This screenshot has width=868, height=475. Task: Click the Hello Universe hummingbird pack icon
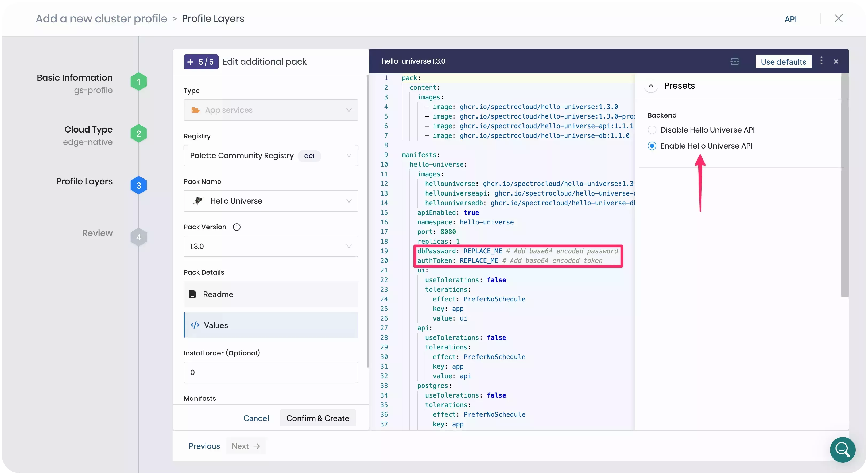[198, 201]
